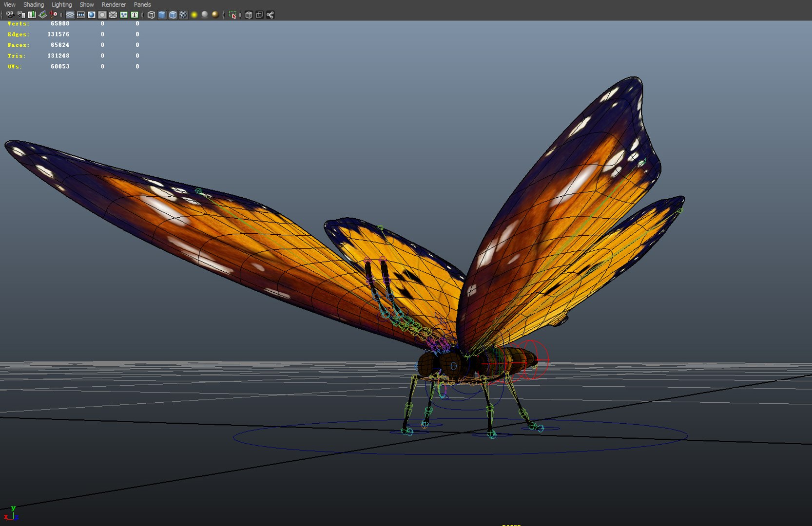Viewport: 812px width, 526px height.
Task: Toggle Wireframe on Shaded cube icon
Action: [173, 15]
